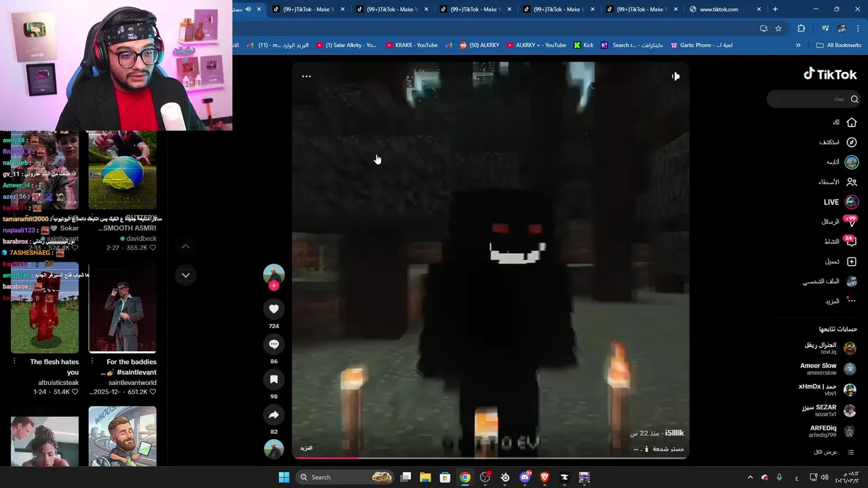Click altruisticsteak username

tap(58, 383)
